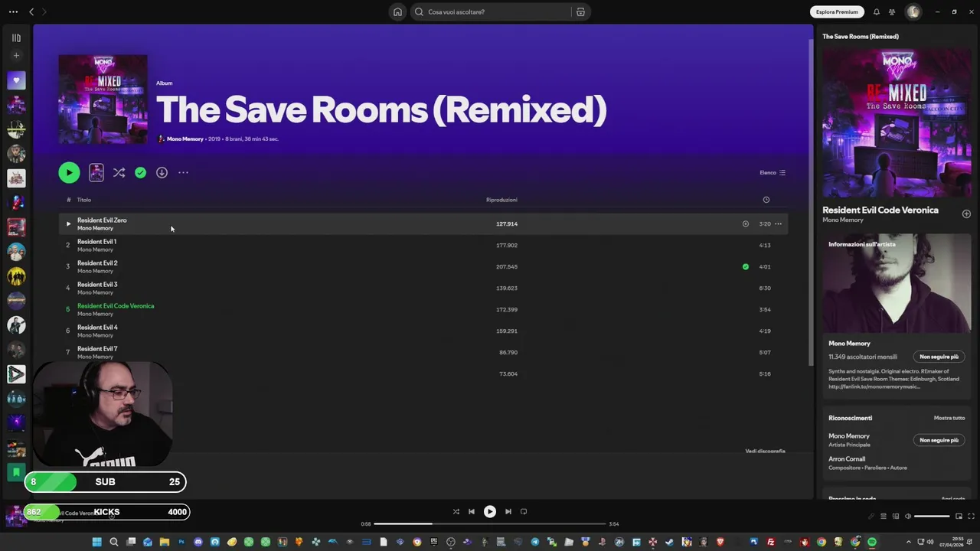Screen dimensions: 980x551
Task: Click the Now Playing panel album art
Action: 897,123
